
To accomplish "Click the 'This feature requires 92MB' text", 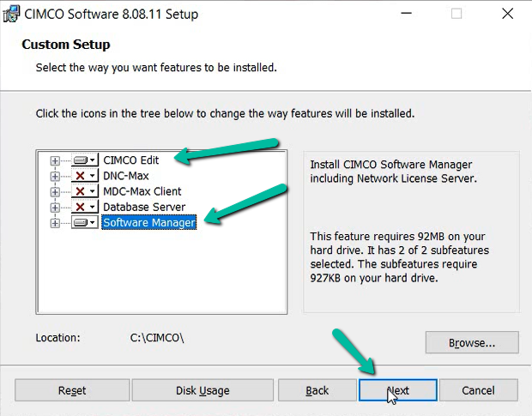I will 399,257.
